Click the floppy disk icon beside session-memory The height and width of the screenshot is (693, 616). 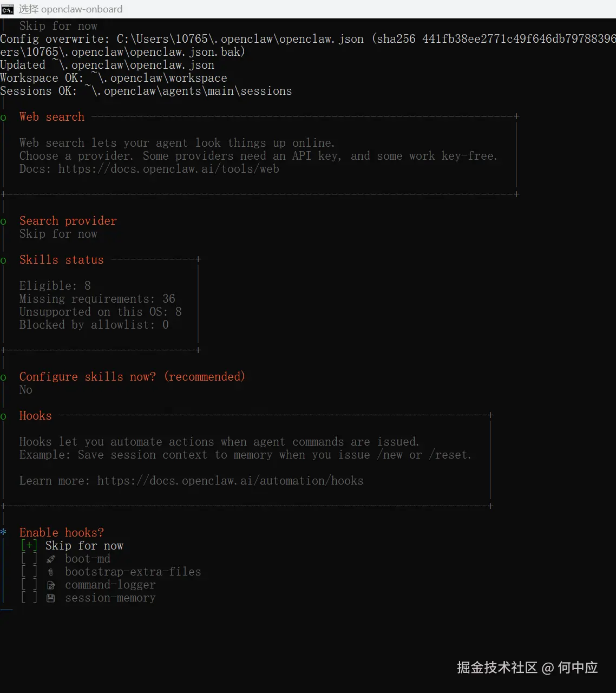(x=51, y=598)
